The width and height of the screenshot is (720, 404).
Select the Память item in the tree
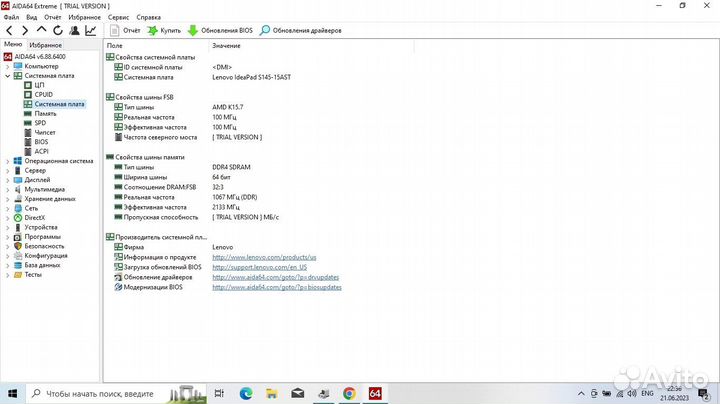tap(45, 113)
